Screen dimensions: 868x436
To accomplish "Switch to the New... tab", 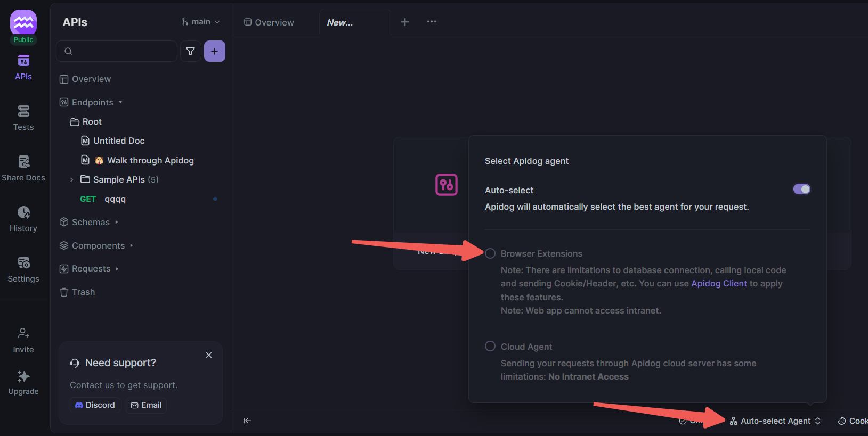I will click(340, 22).
